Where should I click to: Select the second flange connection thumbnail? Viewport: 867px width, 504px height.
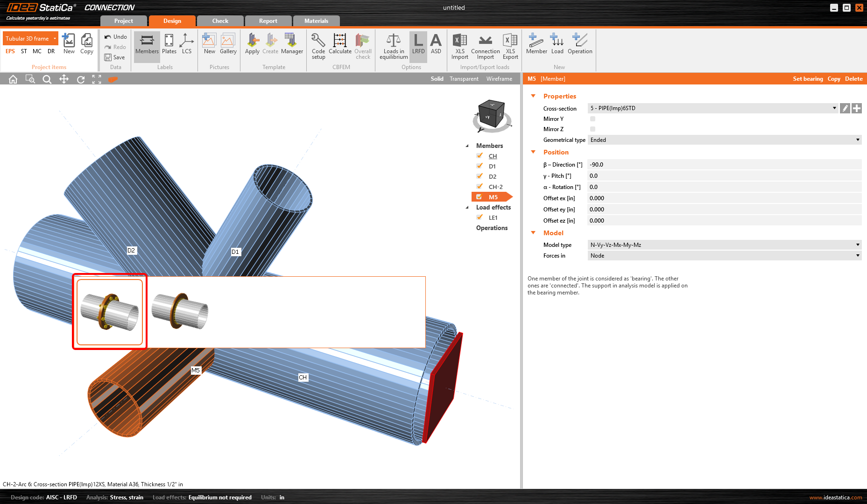[x=180, y=311]
